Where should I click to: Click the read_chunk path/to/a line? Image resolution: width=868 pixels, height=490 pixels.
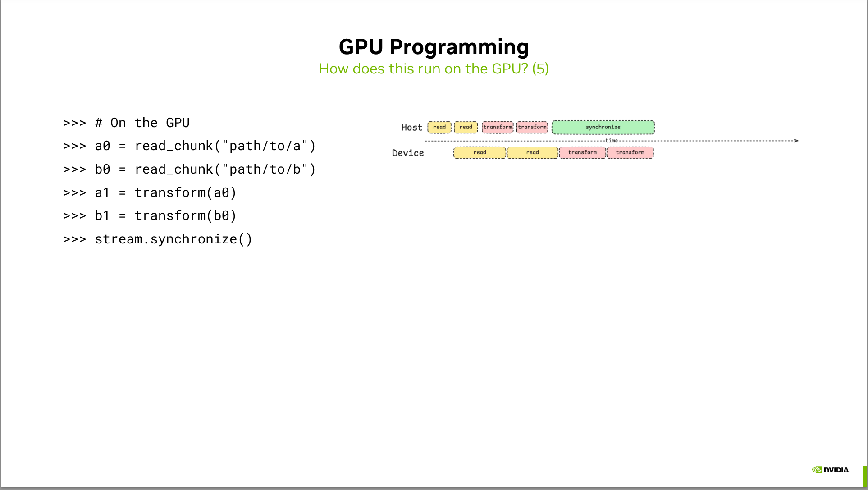point(205,146)
